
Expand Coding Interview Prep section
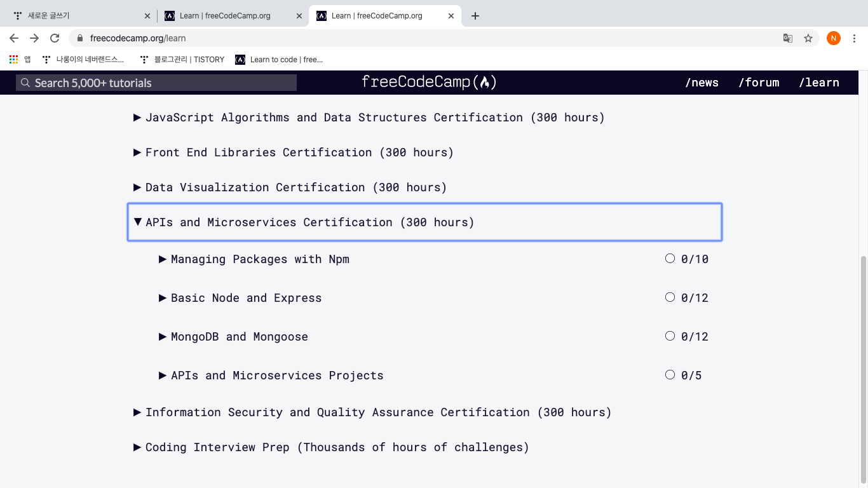tap(331, 447)
